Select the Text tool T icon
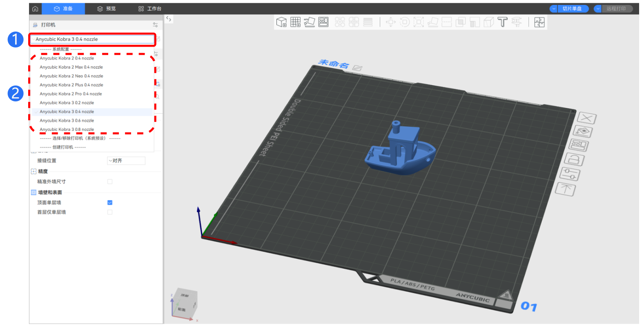The width and height of the screenshot is (644, 329). coord(503,22)
